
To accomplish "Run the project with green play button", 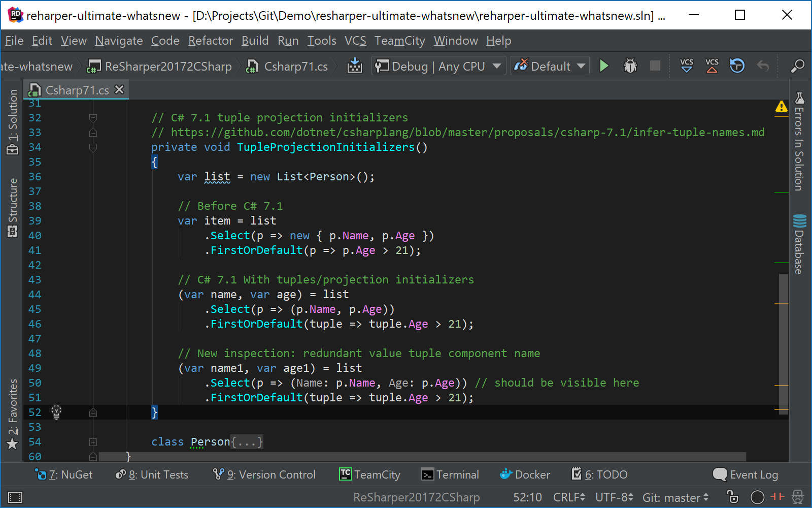I will click(x=604, y=66).
